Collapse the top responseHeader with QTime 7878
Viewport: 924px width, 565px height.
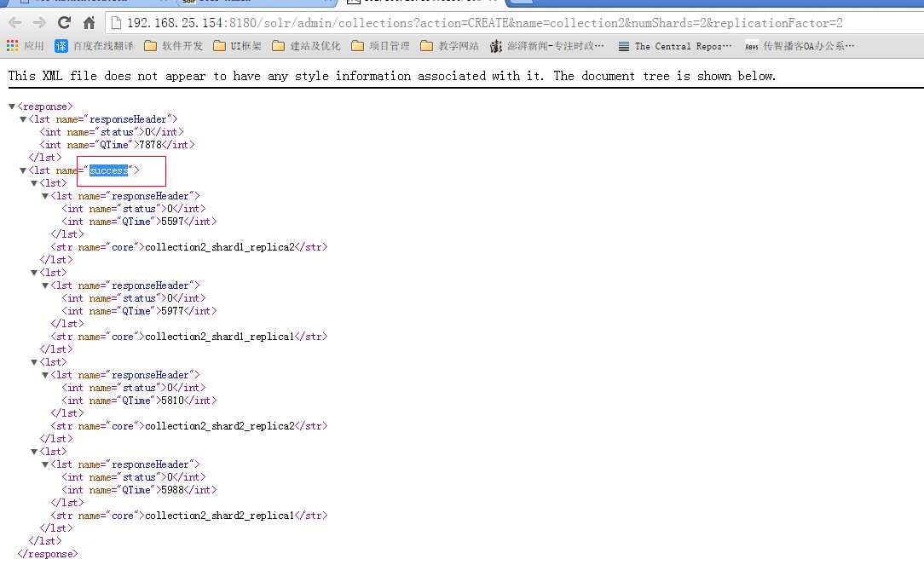[x=22, y=119]
